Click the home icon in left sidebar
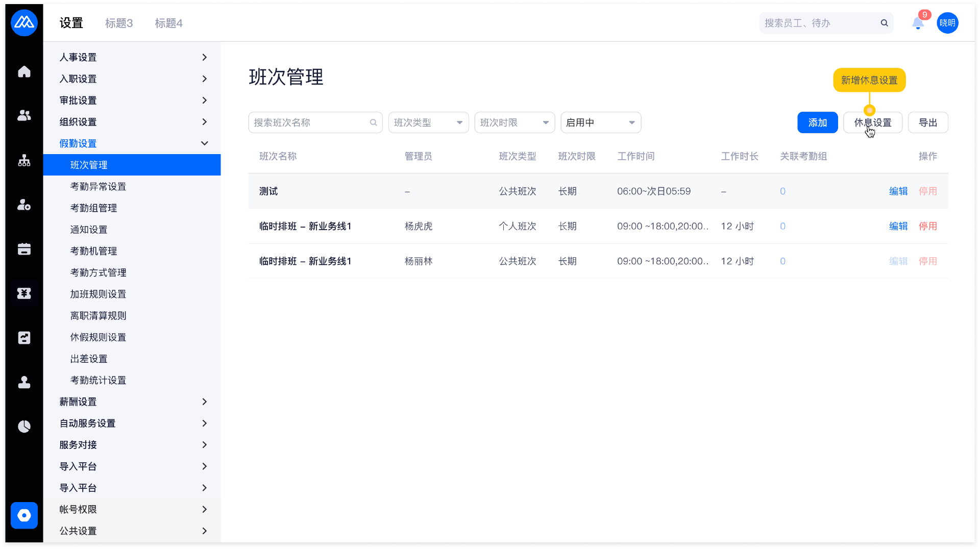980x549 pixels. pos(24,72)
